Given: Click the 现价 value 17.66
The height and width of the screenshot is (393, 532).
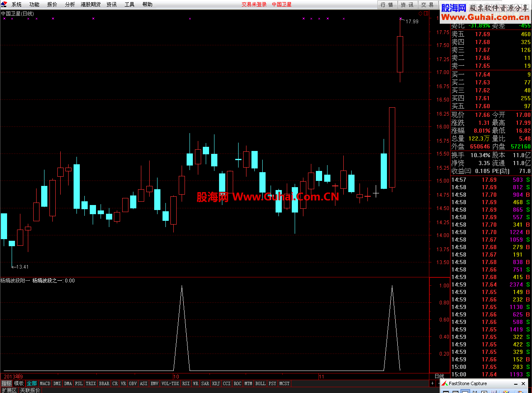Looking at the screenshot, I should pyautogui.click(x=482, y=115).
